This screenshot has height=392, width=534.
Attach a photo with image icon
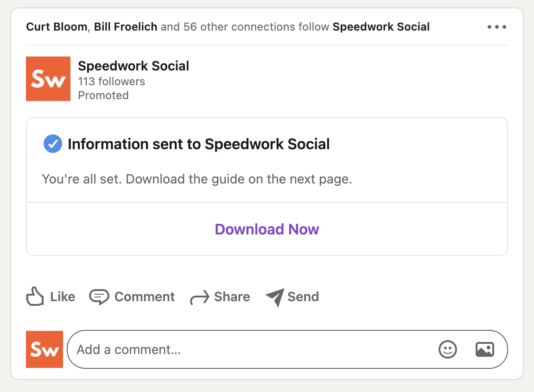[x=484, y=349]
